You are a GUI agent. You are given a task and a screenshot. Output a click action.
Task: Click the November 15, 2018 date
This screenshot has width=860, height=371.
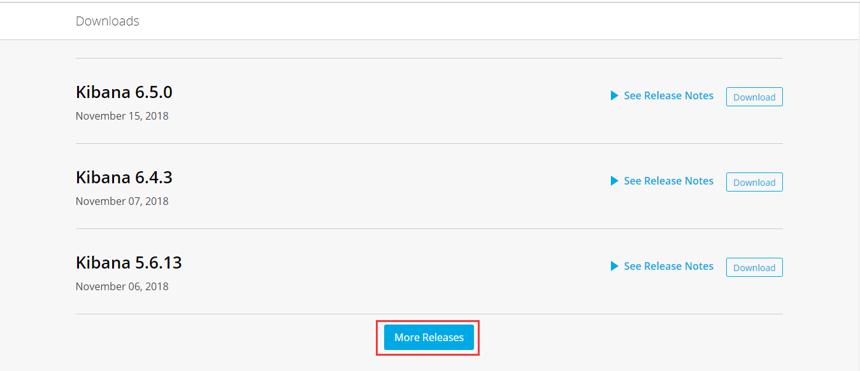point(122,116)
